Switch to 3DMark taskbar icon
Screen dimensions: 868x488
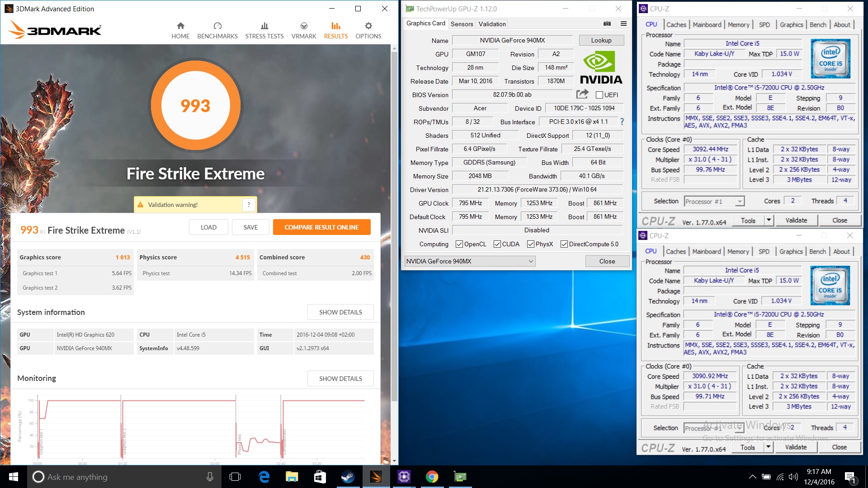(x=376, y=477)
